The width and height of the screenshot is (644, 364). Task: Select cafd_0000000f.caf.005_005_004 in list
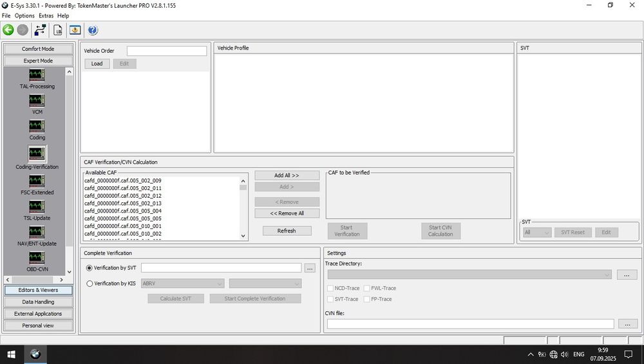click(x=123, y=211)
